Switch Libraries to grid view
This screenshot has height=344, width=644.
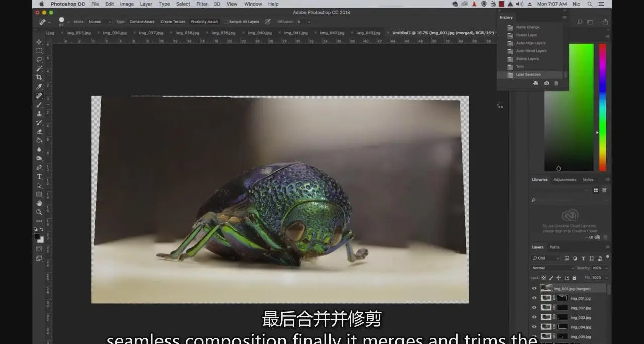pos(596,190)
